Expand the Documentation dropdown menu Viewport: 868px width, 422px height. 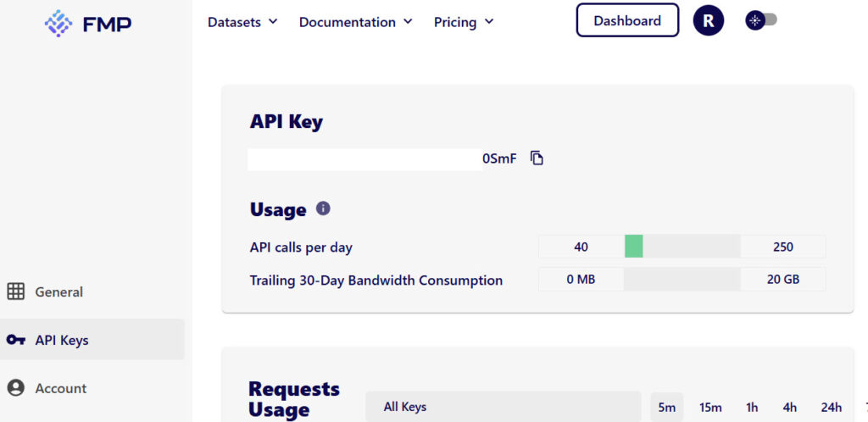(x=355, y=22)
